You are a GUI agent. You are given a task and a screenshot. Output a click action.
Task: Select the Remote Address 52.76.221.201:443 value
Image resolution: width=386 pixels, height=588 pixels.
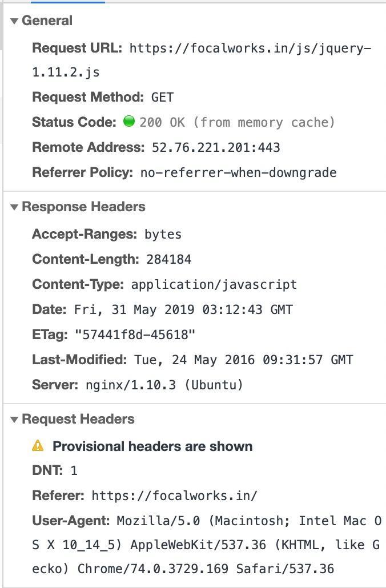pos(216,148)
